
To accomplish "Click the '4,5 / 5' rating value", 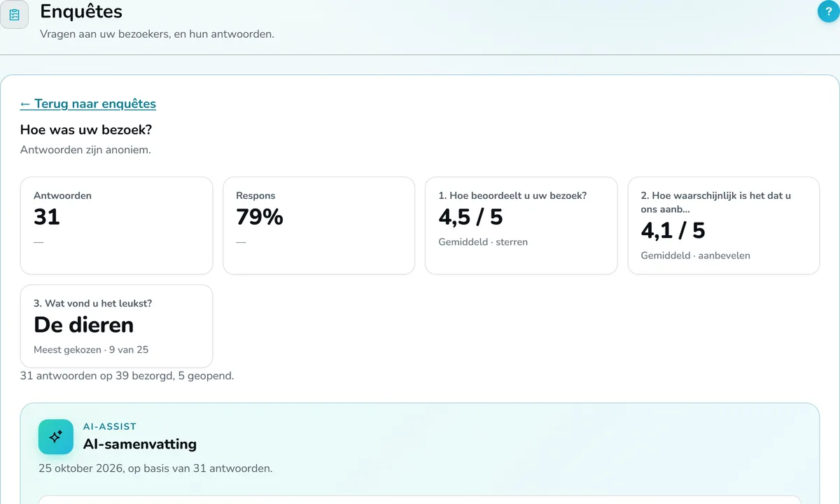I will (471, 217).
